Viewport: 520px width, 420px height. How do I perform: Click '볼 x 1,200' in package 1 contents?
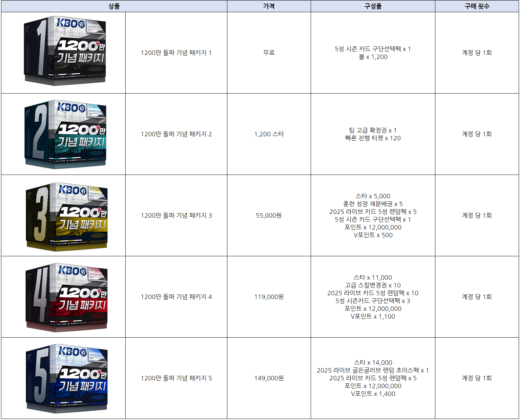(x=373, y=57)
